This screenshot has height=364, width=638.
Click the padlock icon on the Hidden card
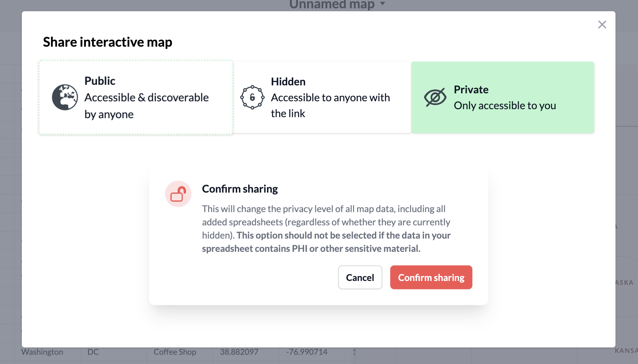point(252,97)
